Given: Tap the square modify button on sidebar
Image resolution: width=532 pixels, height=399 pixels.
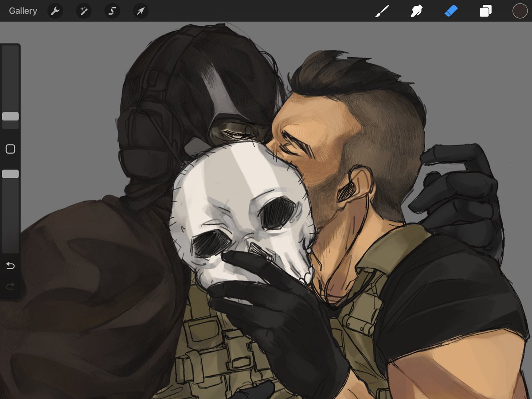Looking at the screenshot, I should pyautogui.click(x=10, y=149).
